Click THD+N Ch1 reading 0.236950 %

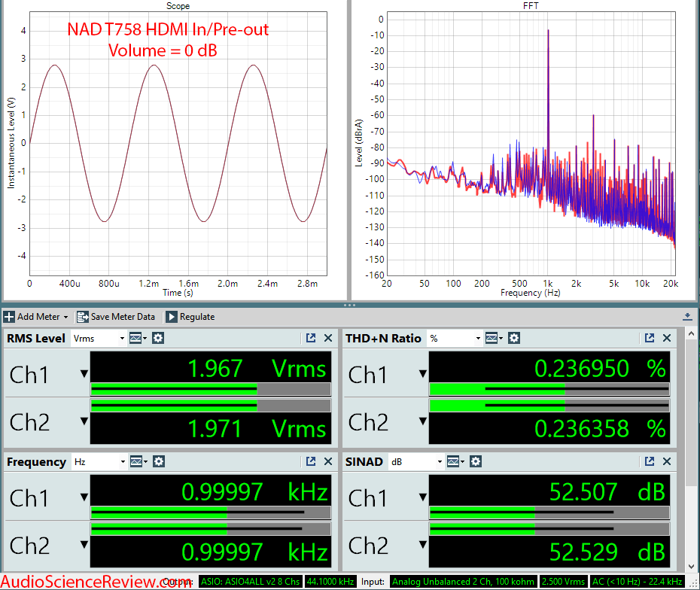click(x=600, y=369)
